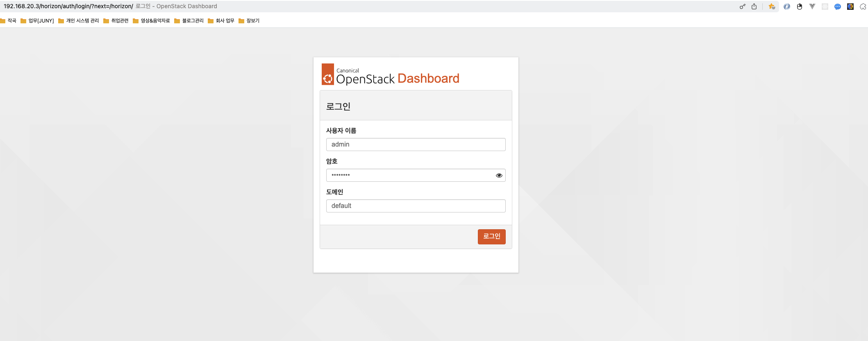Open the 회사 업무 bookmark folder
Image resolution: width=868 pixels, height=341 pixels.
pos(221,21)
